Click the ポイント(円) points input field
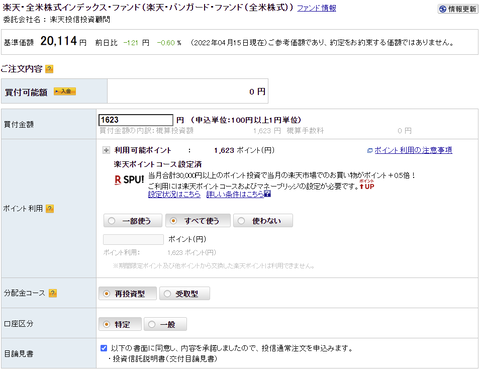This screenshot has width=480, height=369. tap(133, 239)
